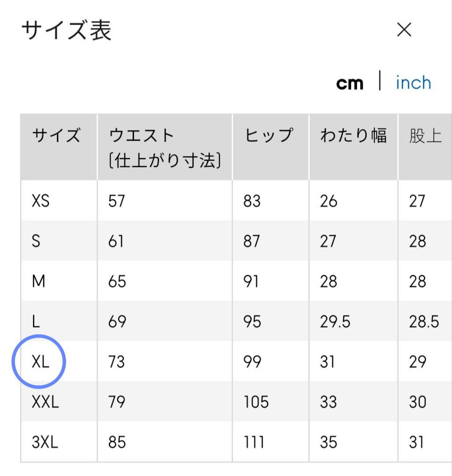
Task: Click the わたり幅 column header
Action: [353, 136]
